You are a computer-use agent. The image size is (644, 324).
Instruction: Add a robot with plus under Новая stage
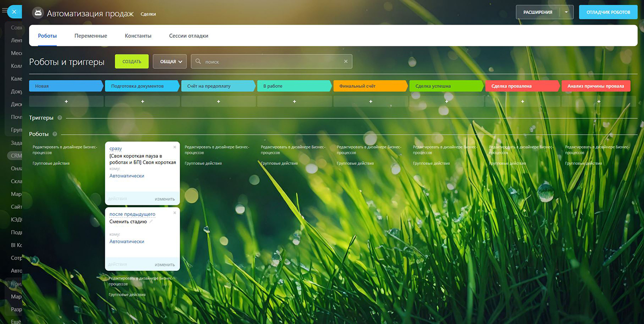pyautogui.click(x=66, y=101)
